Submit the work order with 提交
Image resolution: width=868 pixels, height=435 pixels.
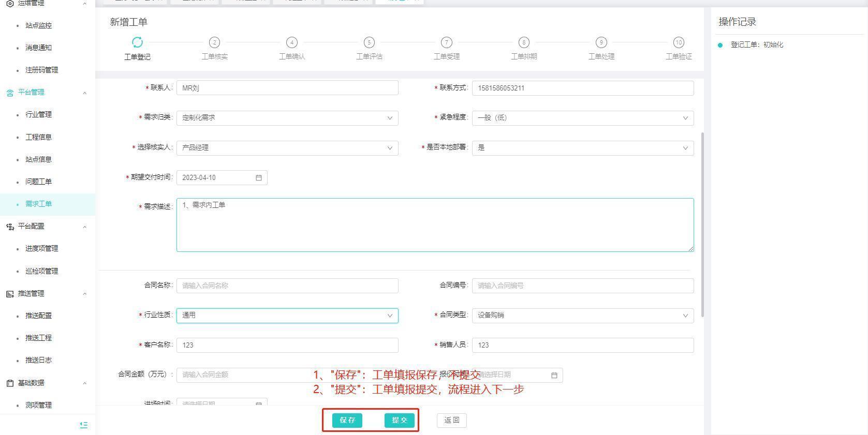(x=399, y=420)
